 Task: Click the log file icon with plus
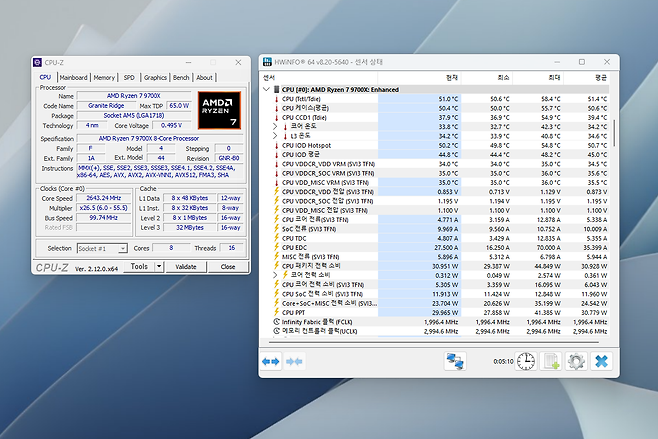[551, 361]
